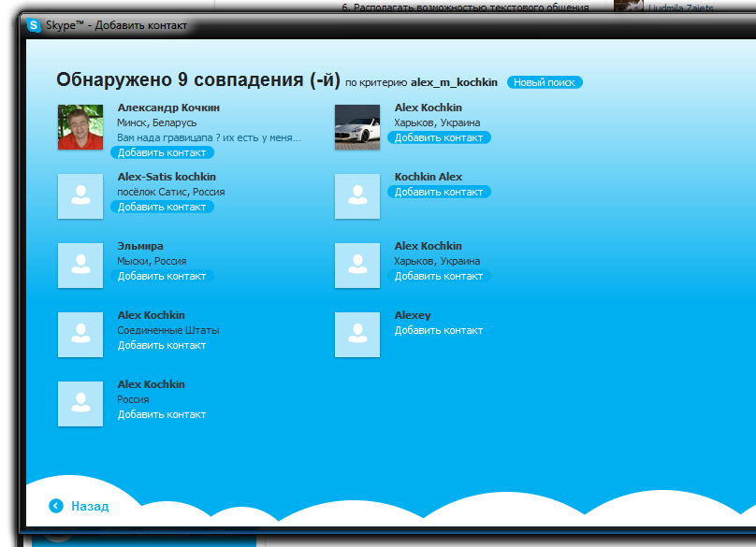
Task: Click Kochkin Alex placeholder avatar
Action: (x=357, y=196)
